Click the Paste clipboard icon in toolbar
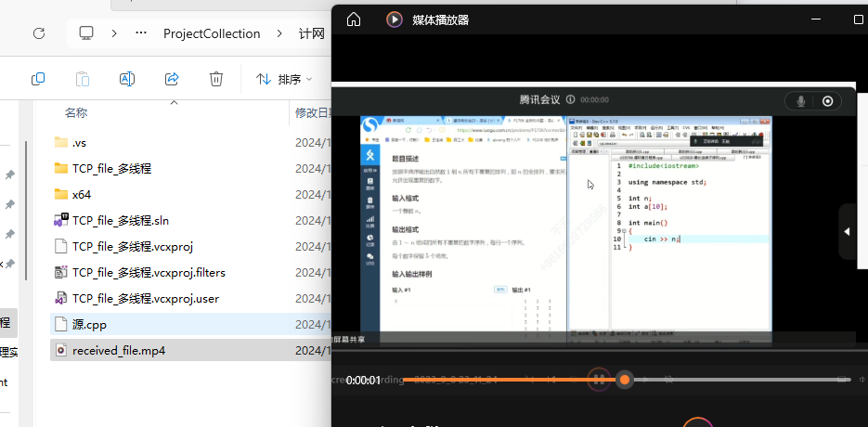Viewport: 868px width, 427px height. click(x=83, y=79)
